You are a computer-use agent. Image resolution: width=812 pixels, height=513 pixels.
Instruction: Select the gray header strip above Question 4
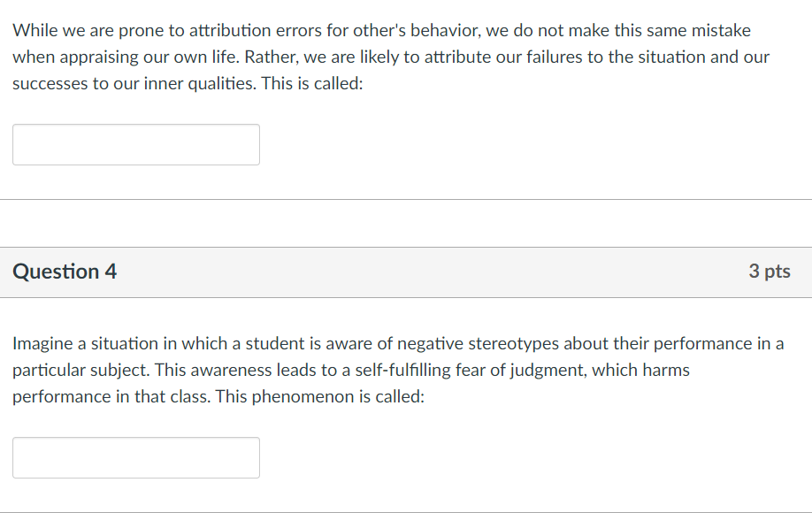pyautogui.click(x=406, y=272)
